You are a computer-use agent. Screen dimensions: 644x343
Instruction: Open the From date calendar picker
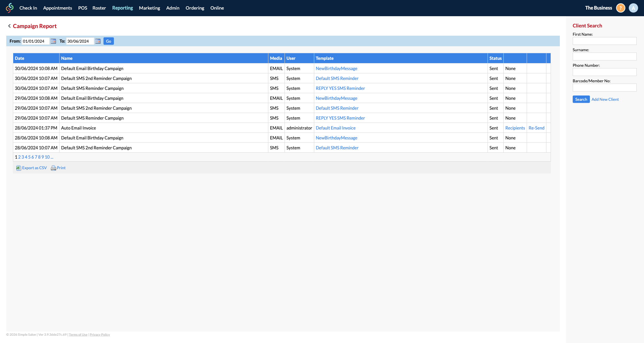(x=53, y=41)
